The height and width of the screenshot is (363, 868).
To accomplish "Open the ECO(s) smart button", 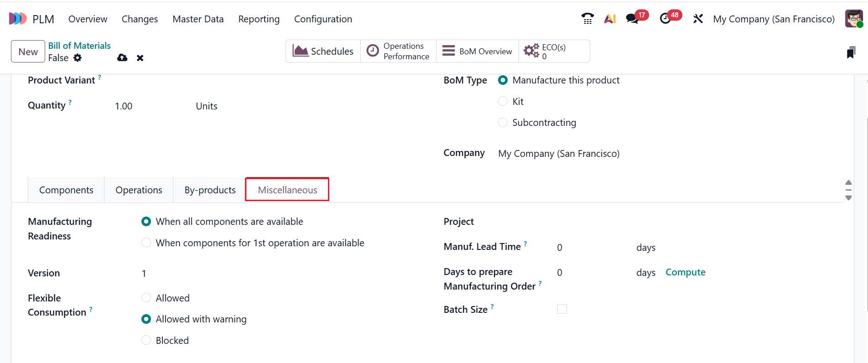I will coord(552,51).
